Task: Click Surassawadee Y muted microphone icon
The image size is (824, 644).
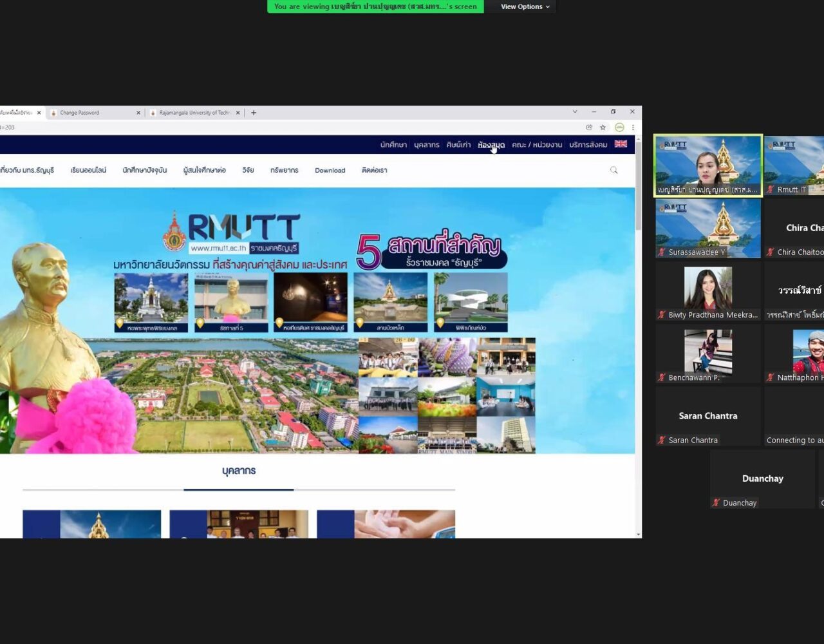Action: click(x=662, y=252)
